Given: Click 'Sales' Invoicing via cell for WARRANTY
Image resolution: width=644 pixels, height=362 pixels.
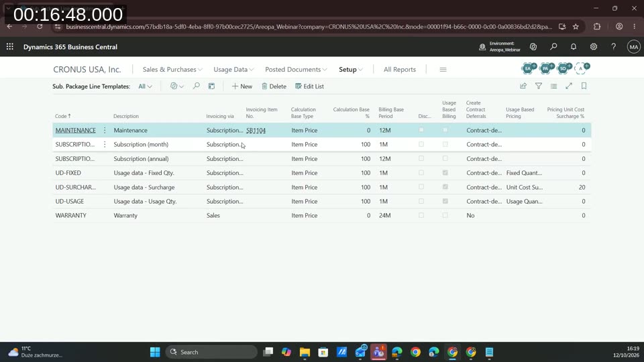Looking at the screenshot, I should [213, 215].
